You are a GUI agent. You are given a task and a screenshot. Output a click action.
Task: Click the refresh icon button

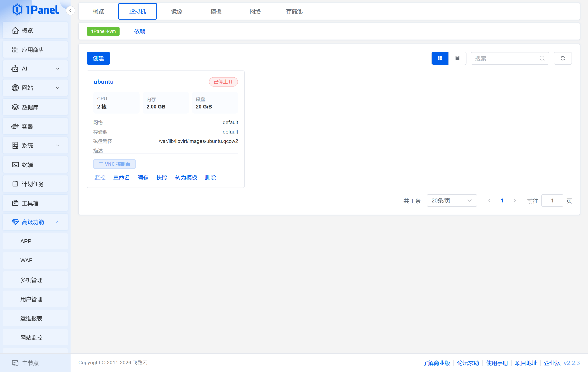coord(563,58)
